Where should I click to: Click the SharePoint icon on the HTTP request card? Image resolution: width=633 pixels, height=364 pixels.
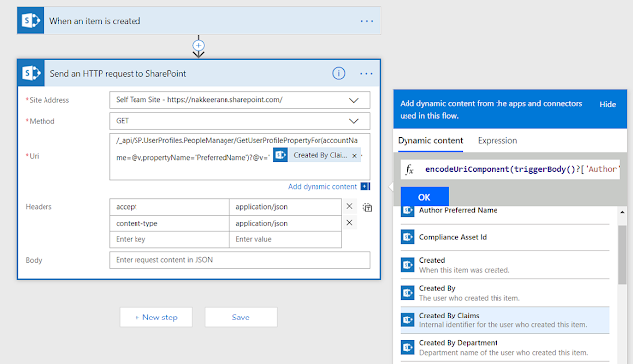(31, 73)
